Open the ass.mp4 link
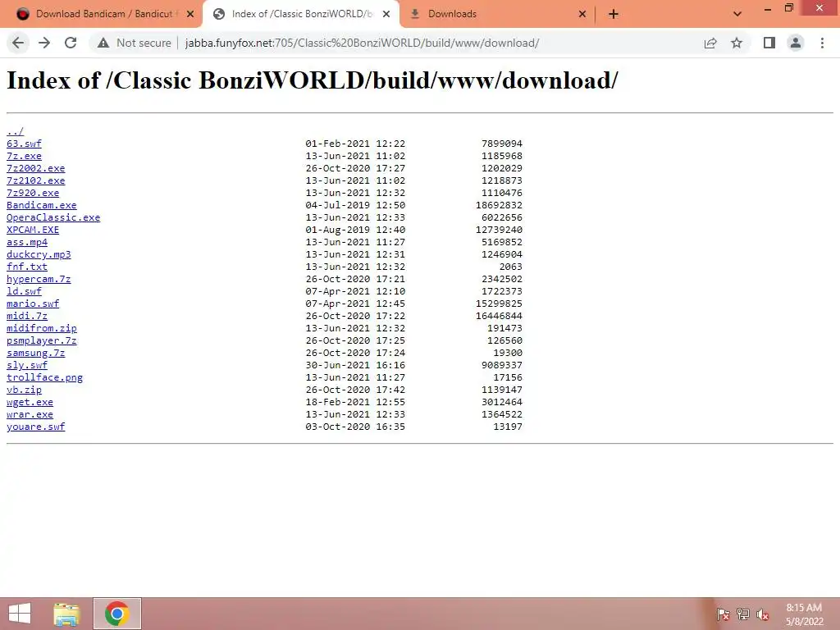840x630 pixels. pos(27,242)
